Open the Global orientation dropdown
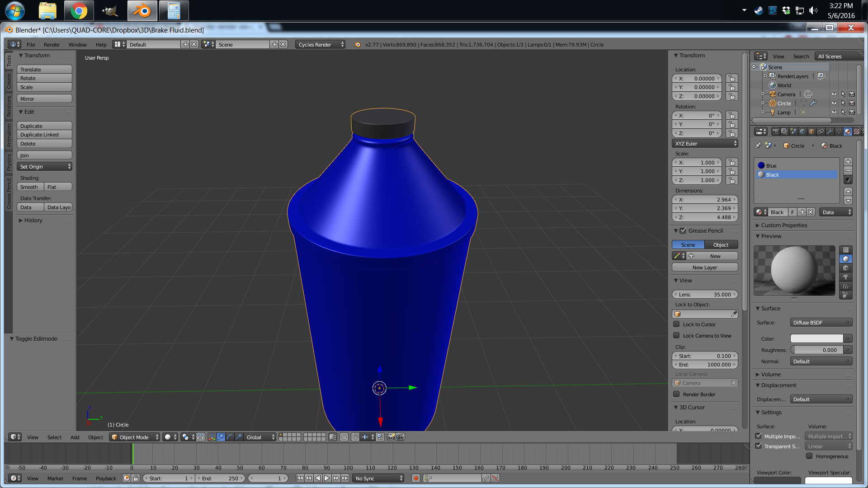 [260, 437]
